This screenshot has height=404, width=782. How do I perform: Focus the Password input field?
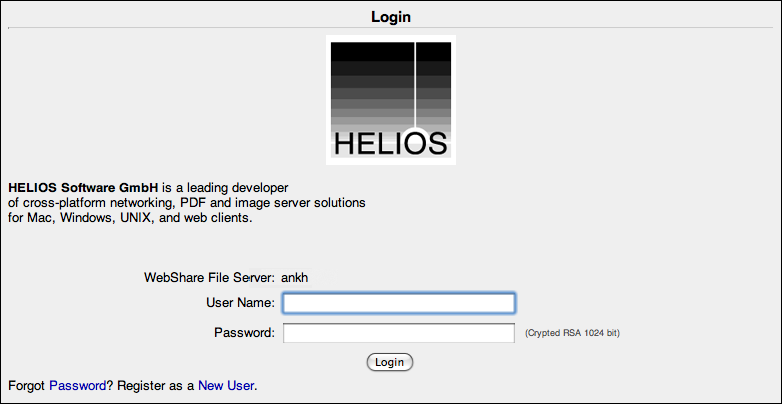(x=398, y=333)
